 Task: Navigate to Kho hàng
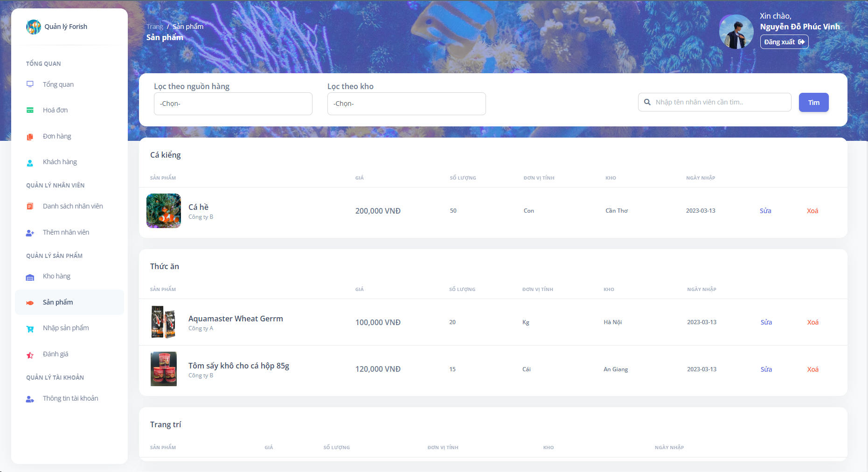click(x=69, y=276)
